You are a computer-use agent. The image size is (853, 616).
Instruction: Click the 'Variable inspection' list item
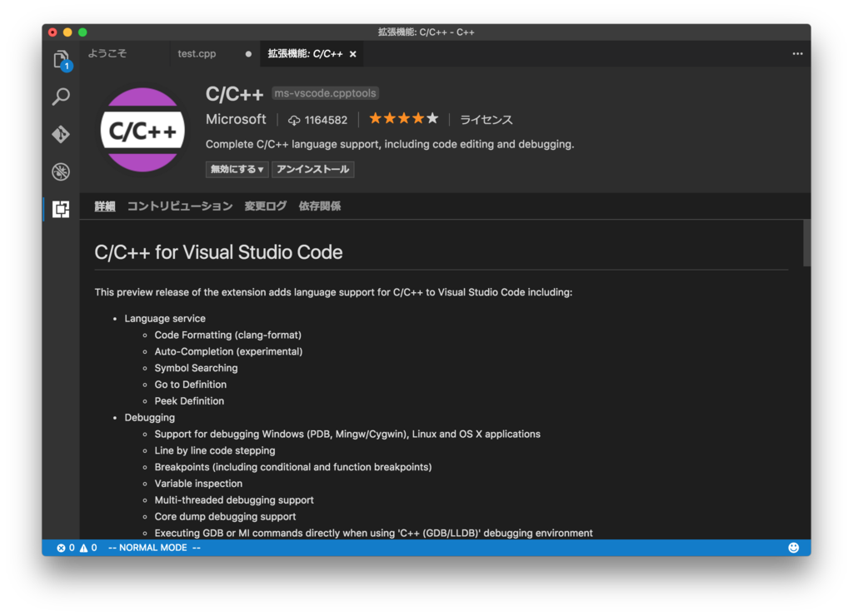198,484
